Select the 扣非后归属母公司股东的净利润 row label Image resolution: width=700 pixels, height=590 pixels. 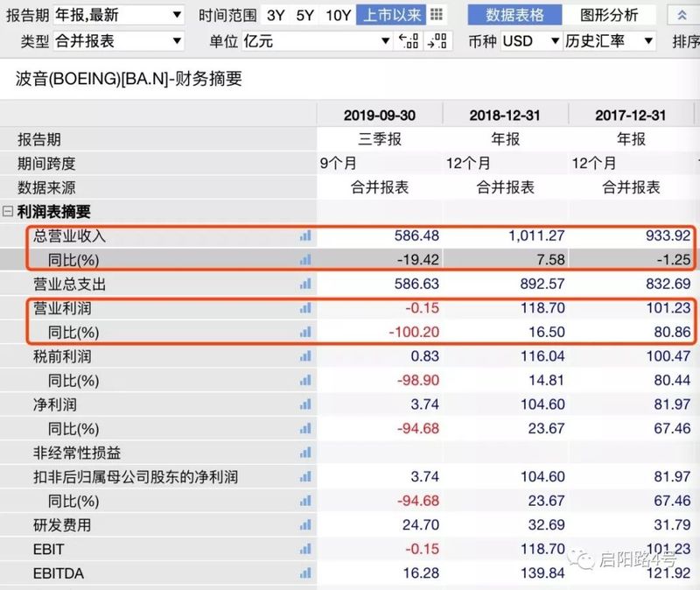(136, 477)
